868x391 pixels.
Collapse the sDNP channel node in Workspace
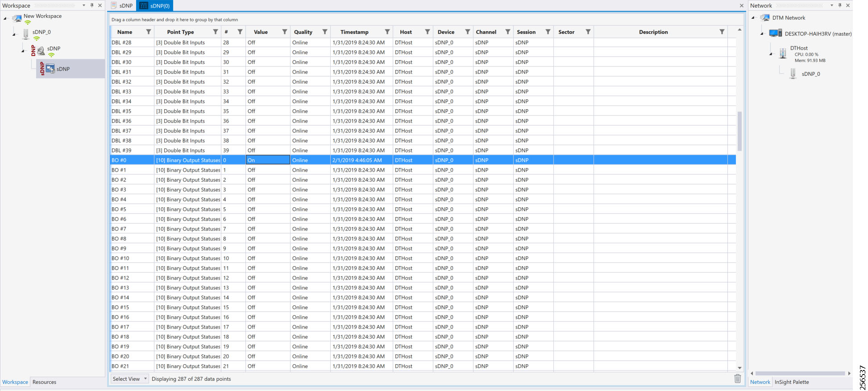point(23,51)
